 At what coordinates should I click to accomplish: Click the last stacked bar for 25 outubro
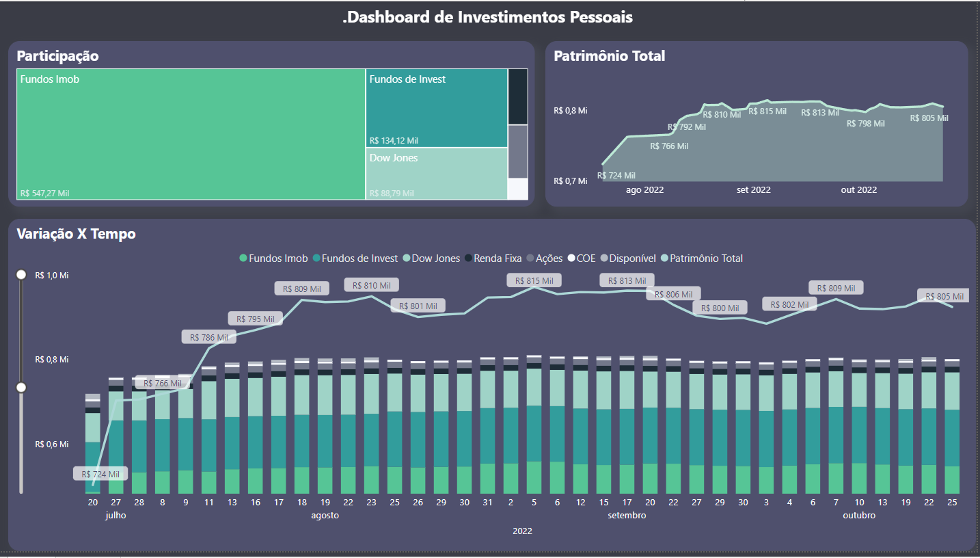pyautogui.click(x=953, y=431)
